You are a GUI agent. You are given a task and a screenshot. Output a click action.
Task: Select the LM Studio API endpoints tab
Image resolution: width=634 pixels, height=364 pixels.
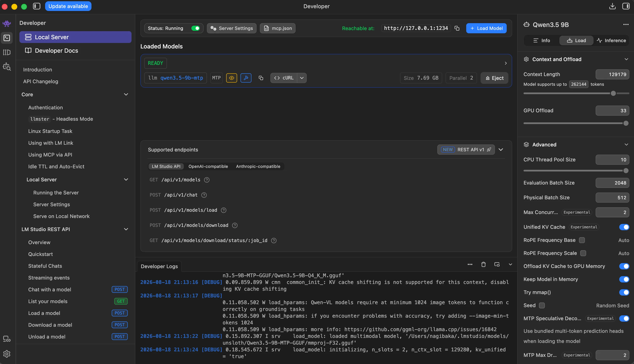coord(166,166)
